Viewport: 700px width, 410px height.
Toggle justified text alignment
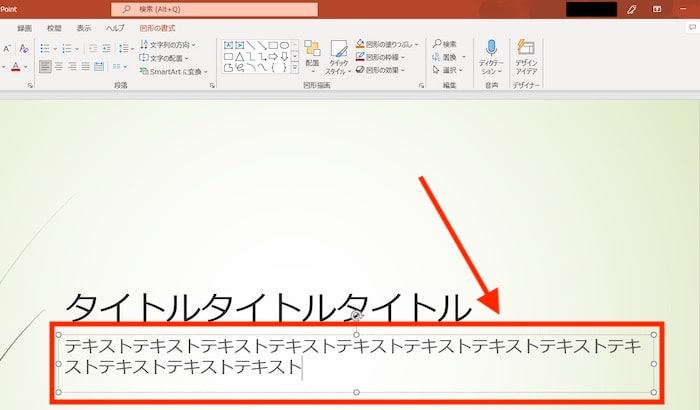coord(86,67)
